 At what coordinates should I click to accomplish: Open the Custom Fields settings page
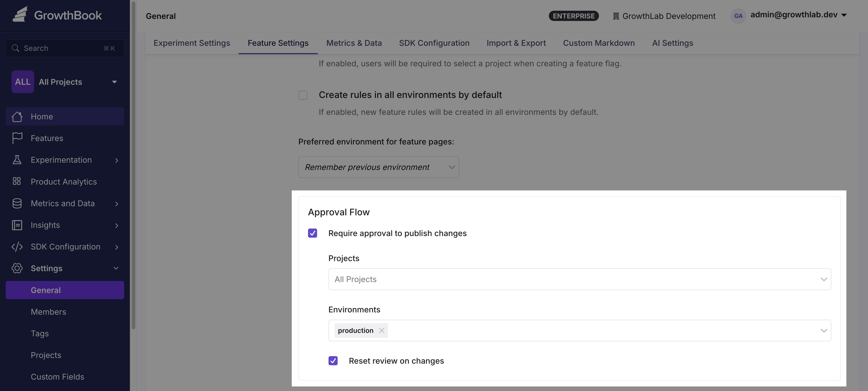tap(57, 376)
